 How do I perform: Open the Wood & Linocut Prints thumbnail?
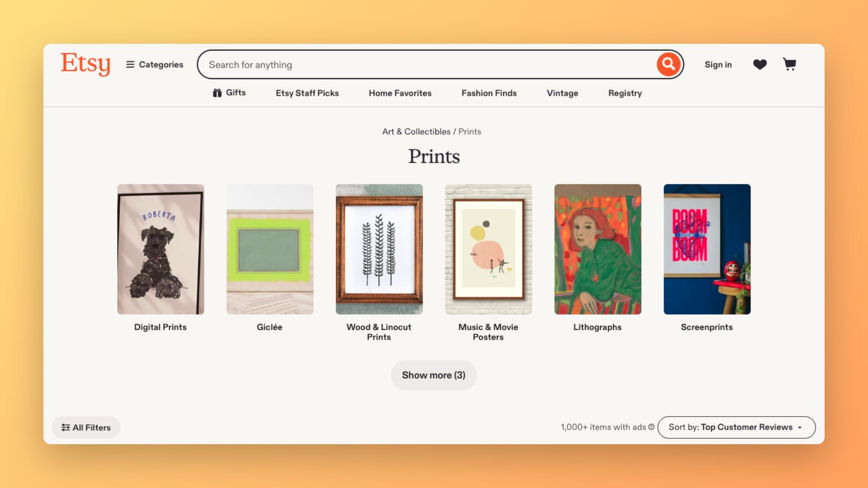click(379, 249)
